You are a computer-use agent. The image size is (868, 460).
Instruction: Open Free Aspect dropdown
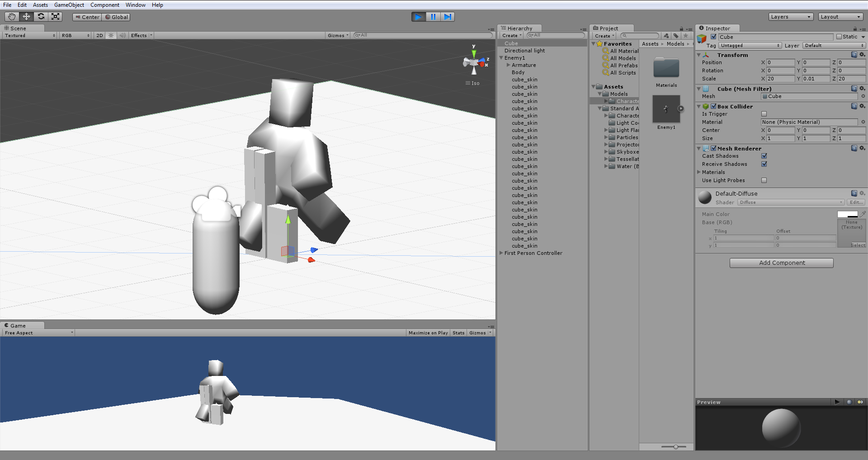point(38,333)
